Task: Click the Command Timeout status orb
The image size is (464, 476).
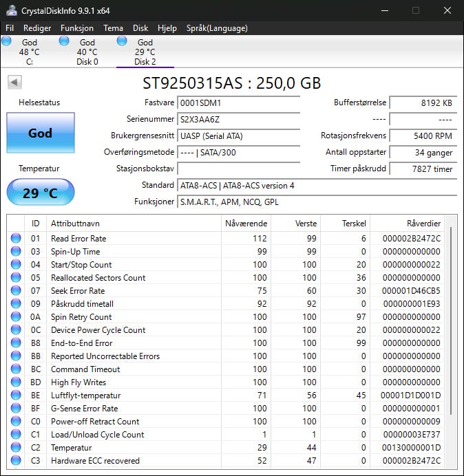Action: [16, 369]
